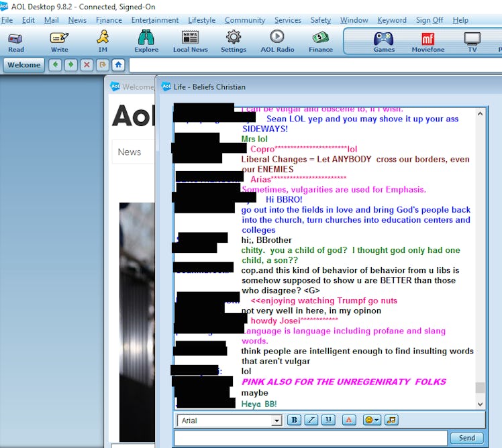Pick a text color with A button
This screenshot has height=448, width=502.
[x=348, y=420]
